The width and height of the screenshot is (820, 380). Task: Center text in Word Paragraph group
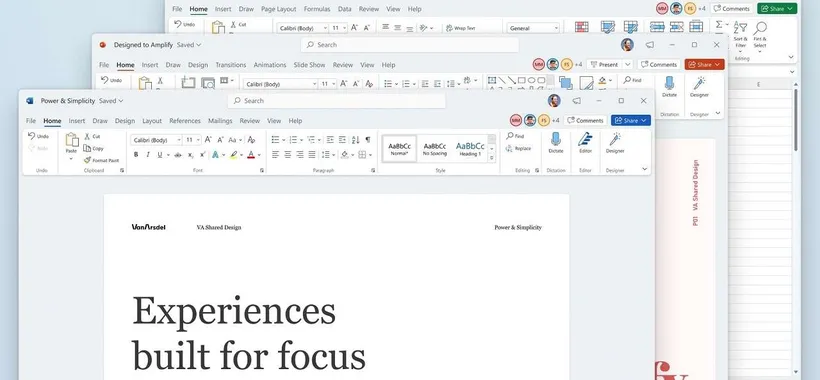point(288,155)
